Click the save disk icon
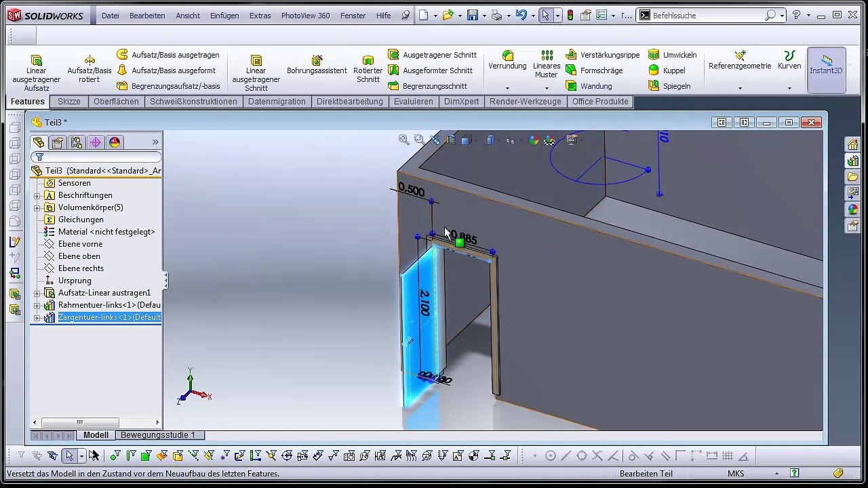 point(473,15)
